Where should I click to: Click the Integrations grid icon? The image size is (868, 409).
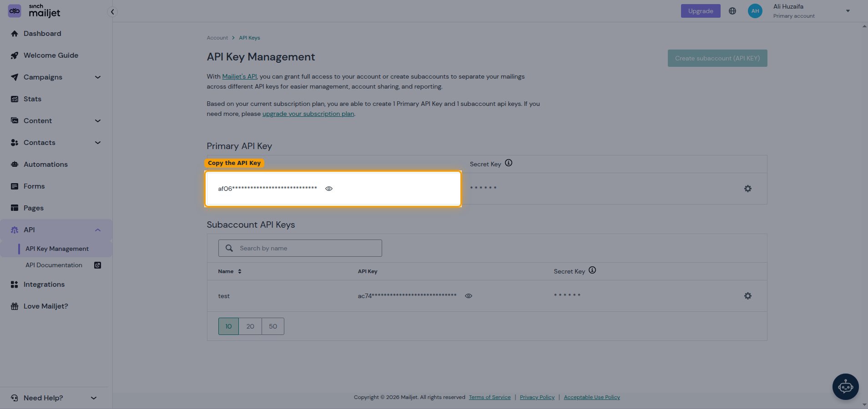coord(15,284)
